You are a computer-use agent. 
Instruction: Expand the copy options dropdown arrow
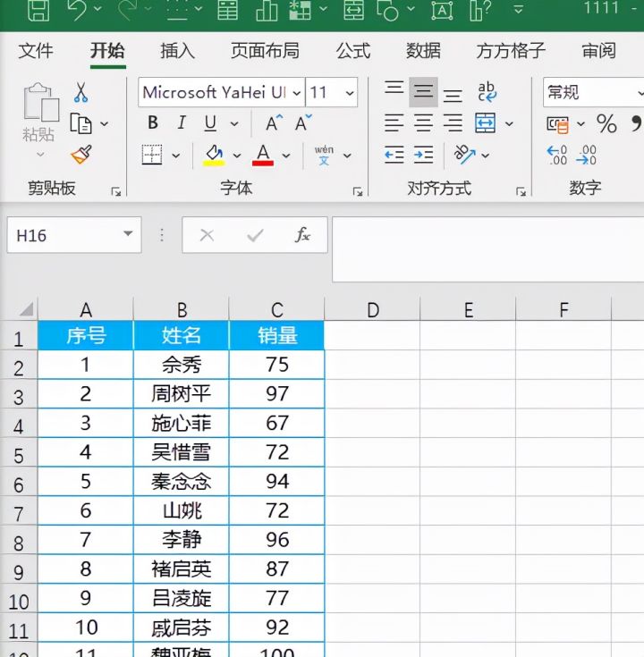click(105, 123)
